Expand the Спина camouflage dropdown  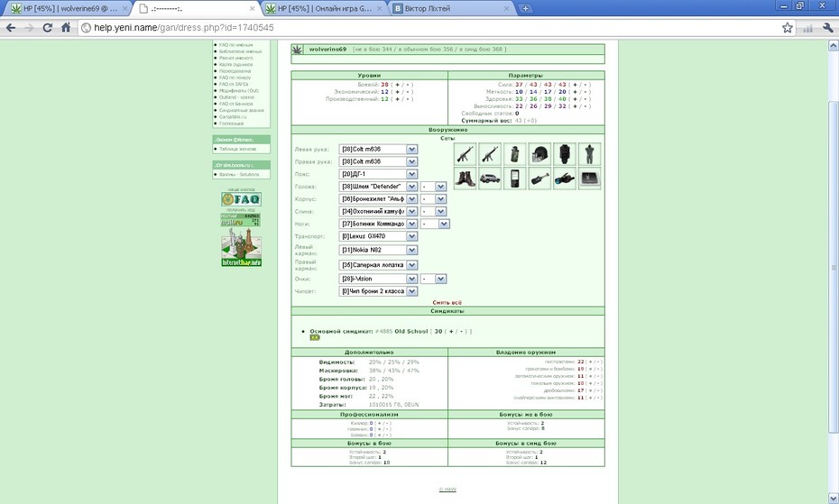pos(378,211)
